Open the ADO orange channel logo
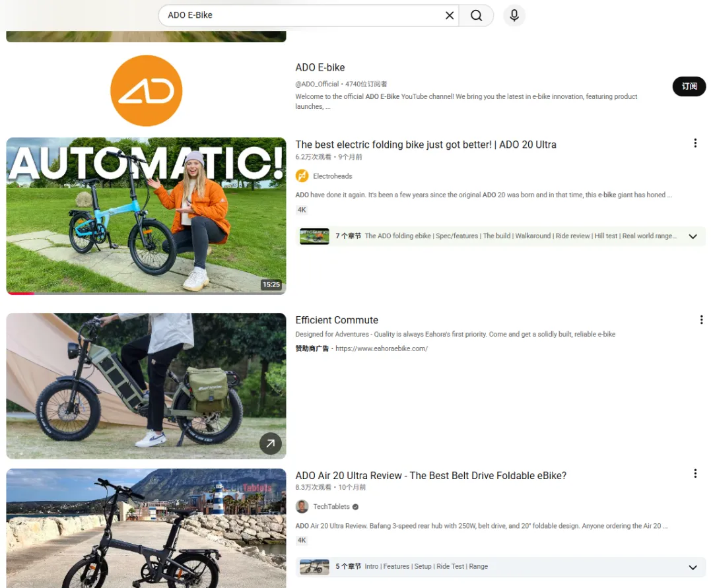The width and height of the screenshot is (713, 588). click(147, 91)
